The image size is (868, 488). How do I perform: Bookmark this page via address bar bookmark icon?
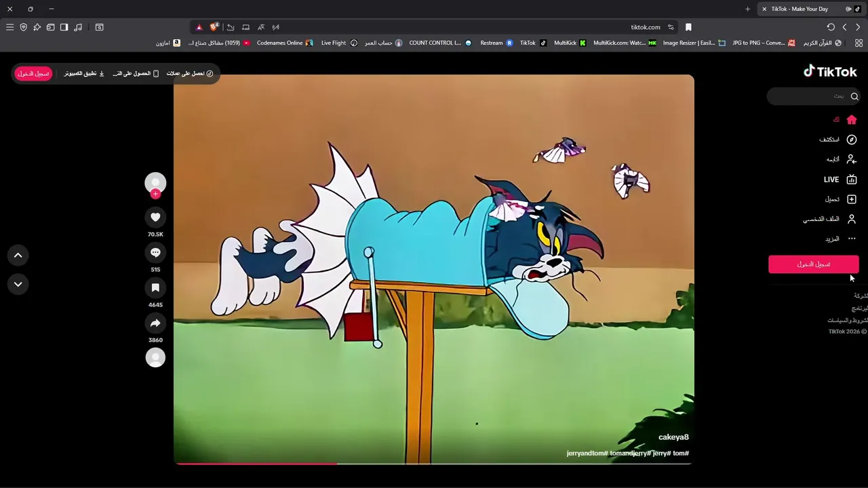[x=688, y=27]
